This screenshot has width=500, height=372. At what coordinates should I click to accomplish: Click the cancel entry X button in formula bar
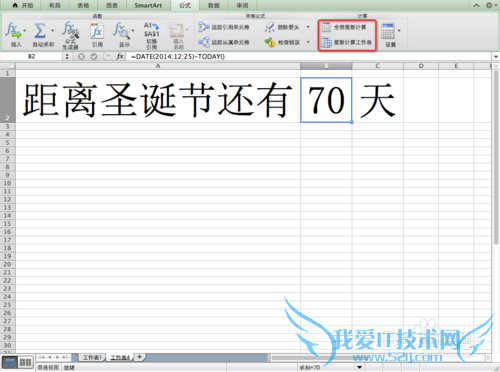81,56
